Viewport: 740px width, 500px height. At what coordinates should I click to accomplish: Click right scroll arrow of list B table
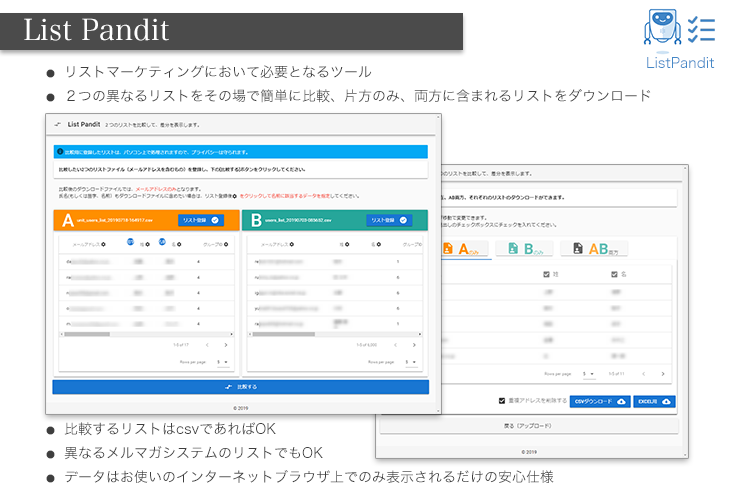click(420, 334)
